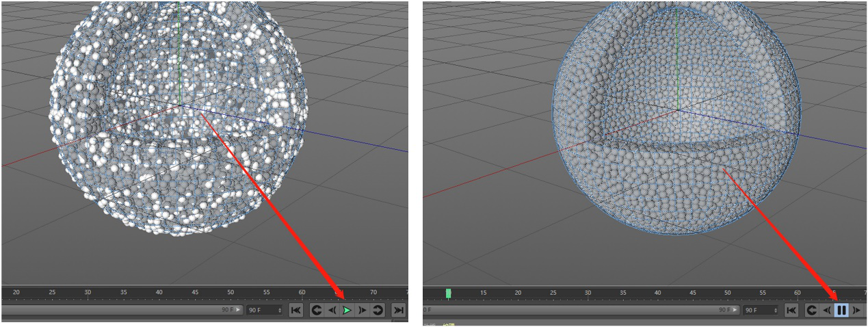Jump to previous keyframe in left panel
The image size is (868, 327).
click(317, 311)
